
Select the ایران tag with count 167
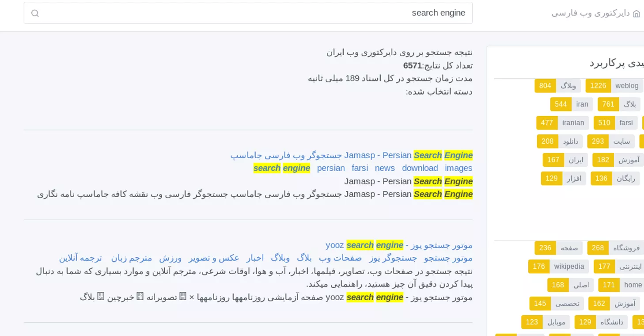click(565, 160)
